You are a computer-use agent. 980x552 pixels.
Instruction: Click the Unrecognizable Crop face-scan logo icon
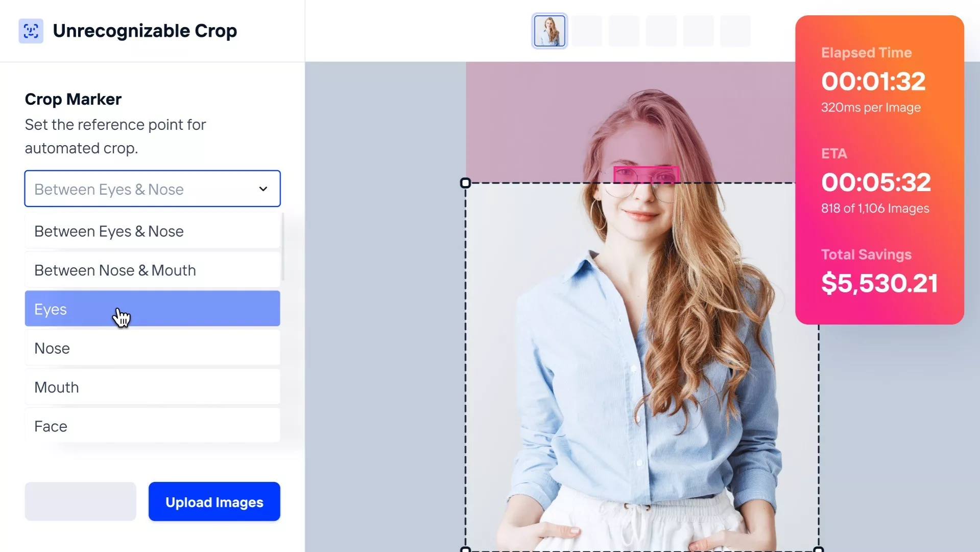coord(31,31)
